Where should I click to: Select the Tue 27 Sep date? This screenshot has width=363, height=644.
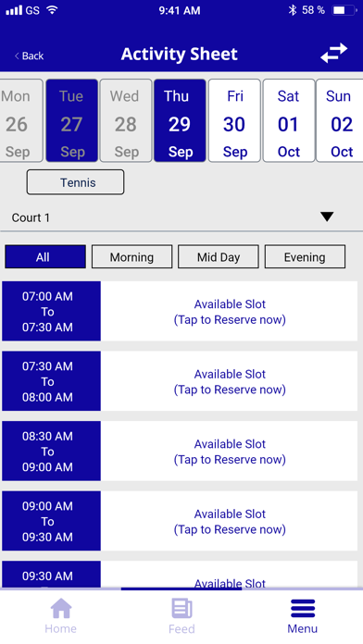pyautogui.click(x=72, y=120)
